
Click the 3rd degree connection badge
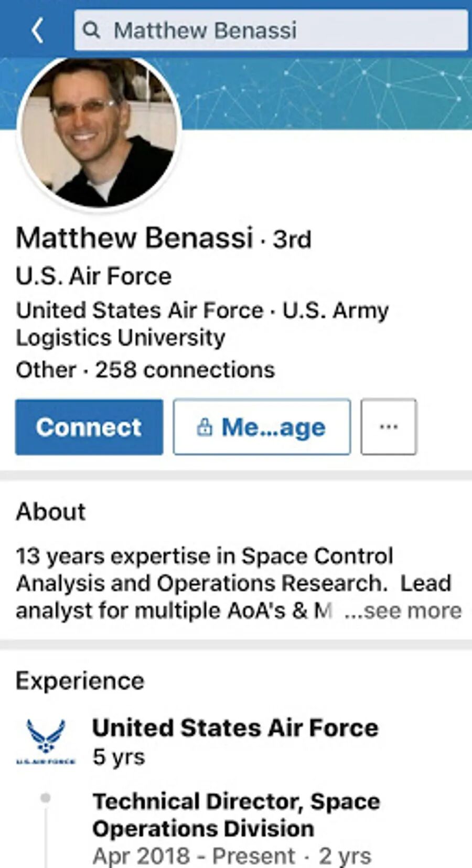292,240
